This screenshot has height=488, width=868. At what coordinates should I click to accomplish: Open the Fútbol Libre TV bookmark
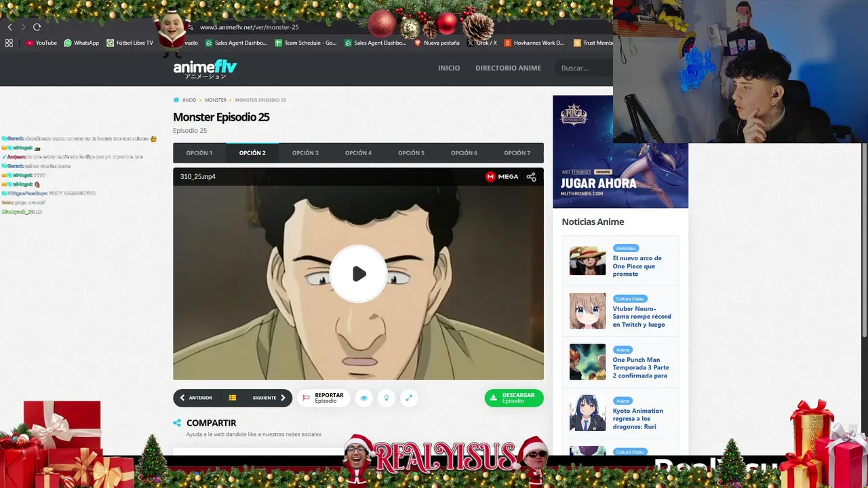pos(130,43)
